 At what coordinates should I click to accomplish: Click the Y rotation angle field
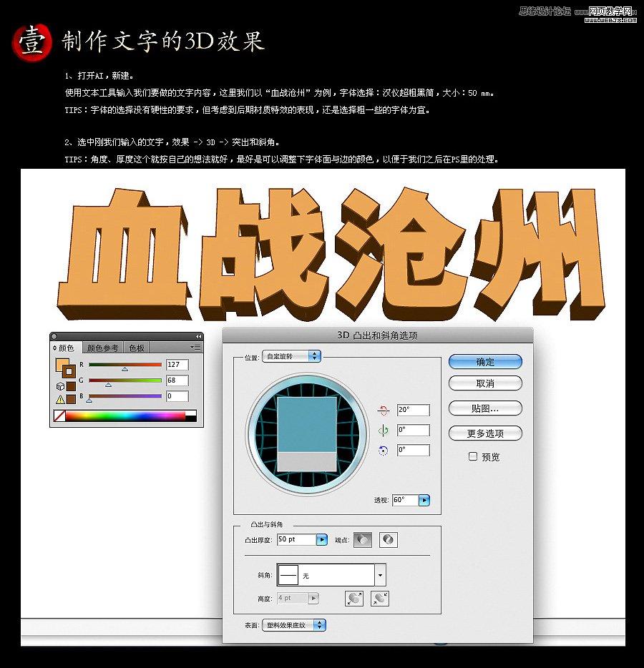click(414, 431)
